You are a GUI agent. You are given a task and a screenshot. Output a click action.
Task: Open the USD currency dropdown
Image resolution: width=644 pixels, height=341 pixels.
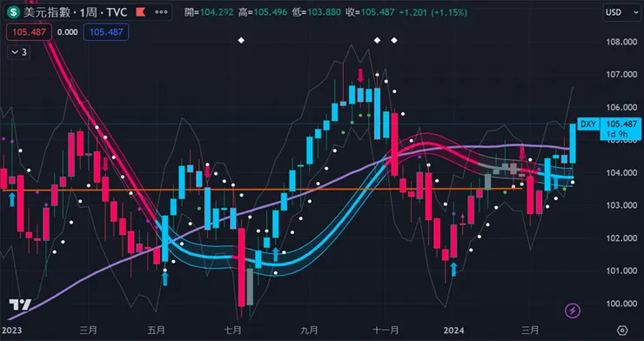coord(621,12)
